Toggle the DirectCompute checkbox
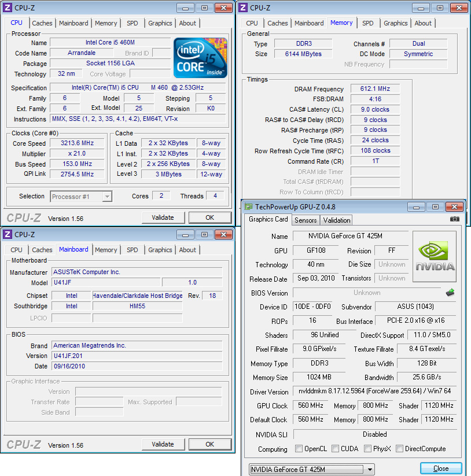The width and height of the screenshot is (471, 476). (400, 448)
